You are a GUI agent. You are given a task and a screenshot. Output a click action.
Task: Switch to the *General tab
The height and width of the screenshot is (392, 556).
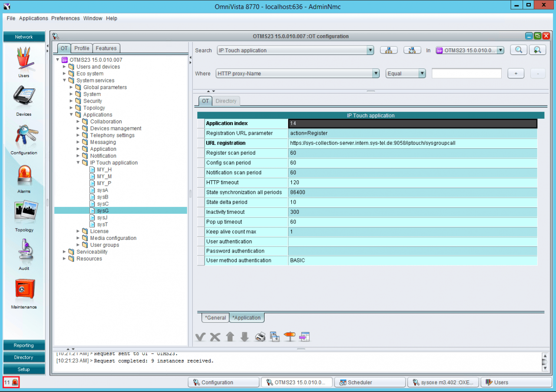(x=215, y=318)
